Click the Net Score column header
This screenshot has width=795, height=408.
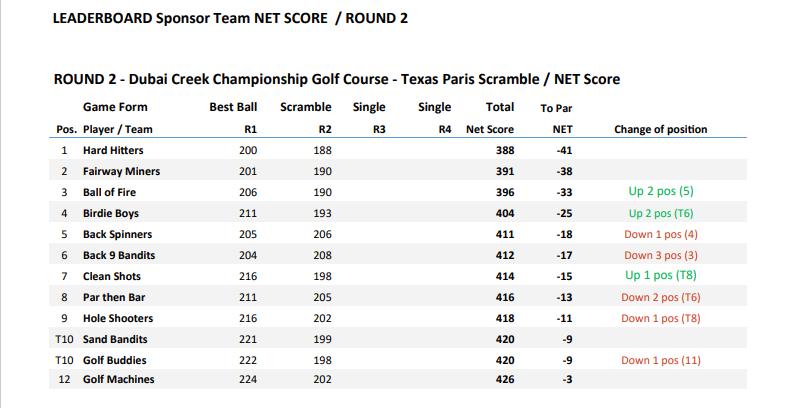[x=490, y=129]
